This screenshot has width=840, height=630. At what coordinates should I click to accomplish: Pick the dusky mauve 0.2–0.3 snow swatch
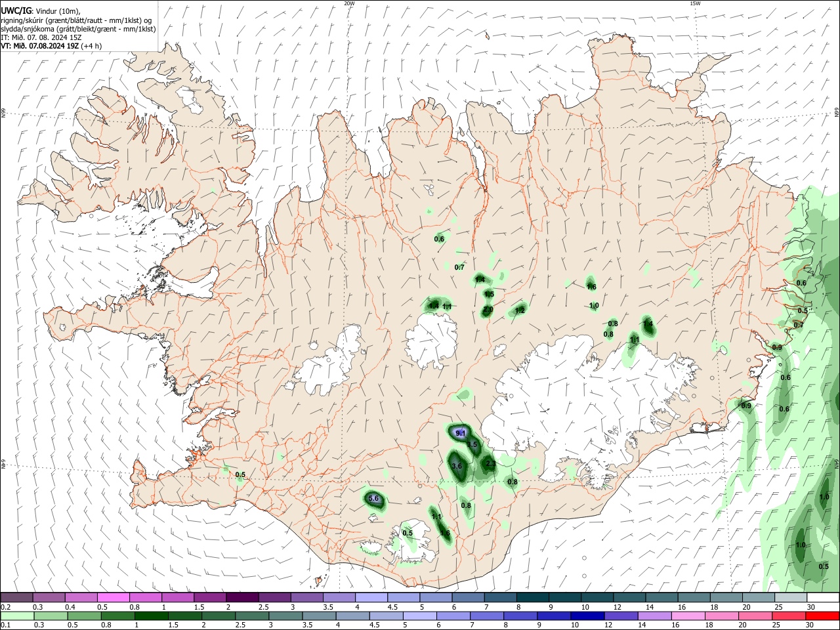point(17,597)
